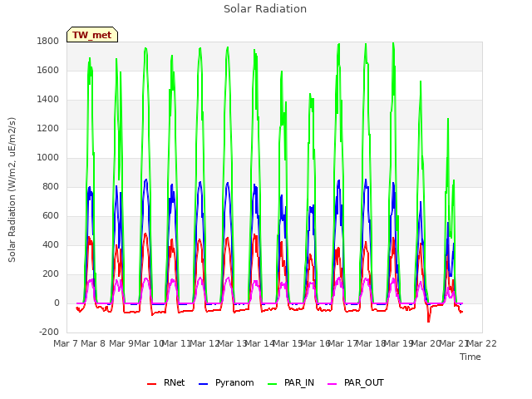Click the blue Pyranom legend swatch
Screen dimensions: 532x399
coord(203,384)
